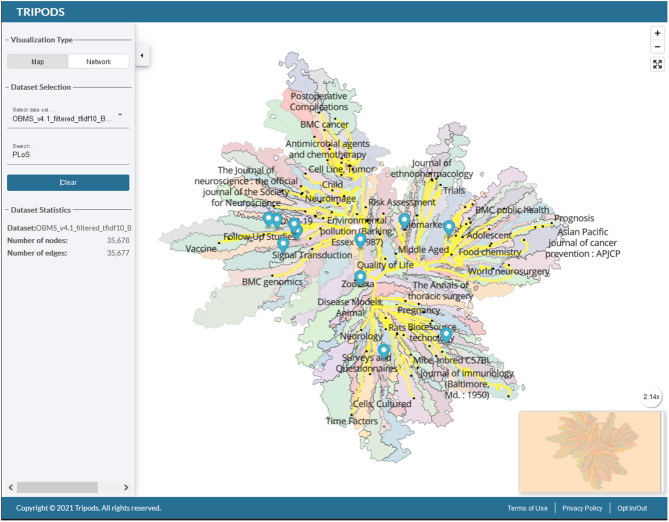Switch visualization to Network mode
This screenshot has width=669, height=522.
[x=98, y=61]
